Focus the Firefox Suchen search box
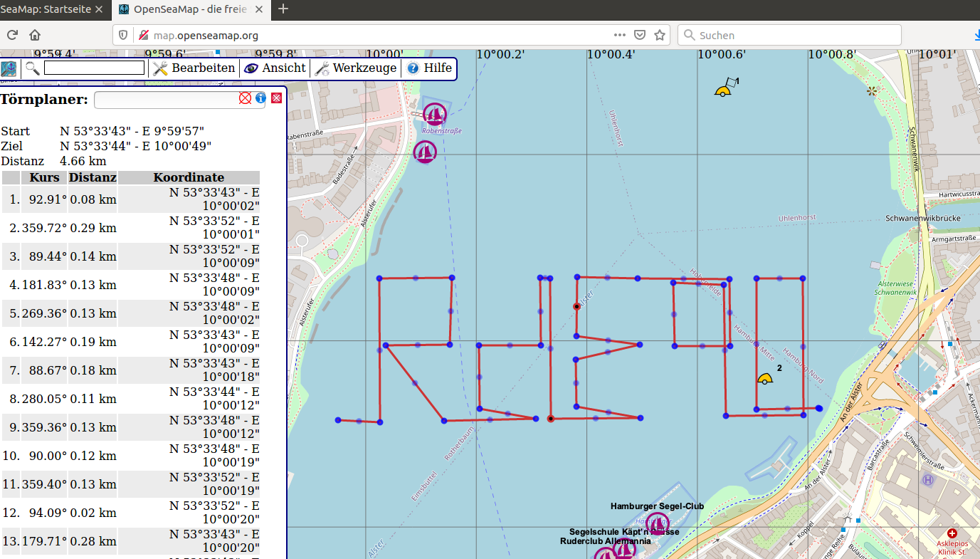 [790, 35]
